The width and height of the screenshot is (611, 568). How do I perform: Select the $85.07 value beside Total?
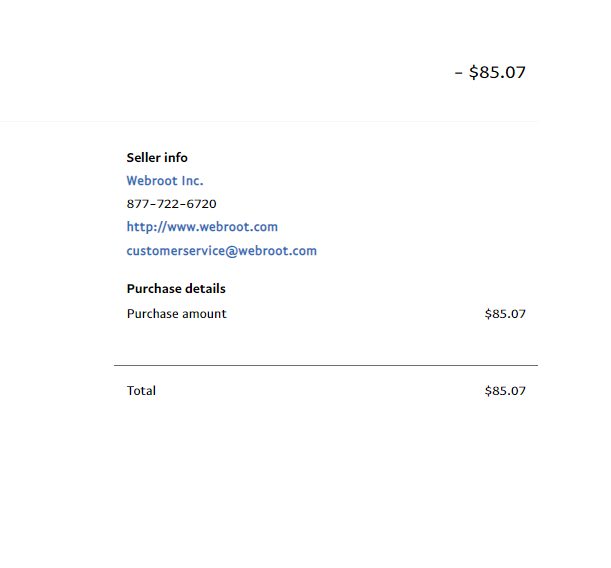[505, 391]
